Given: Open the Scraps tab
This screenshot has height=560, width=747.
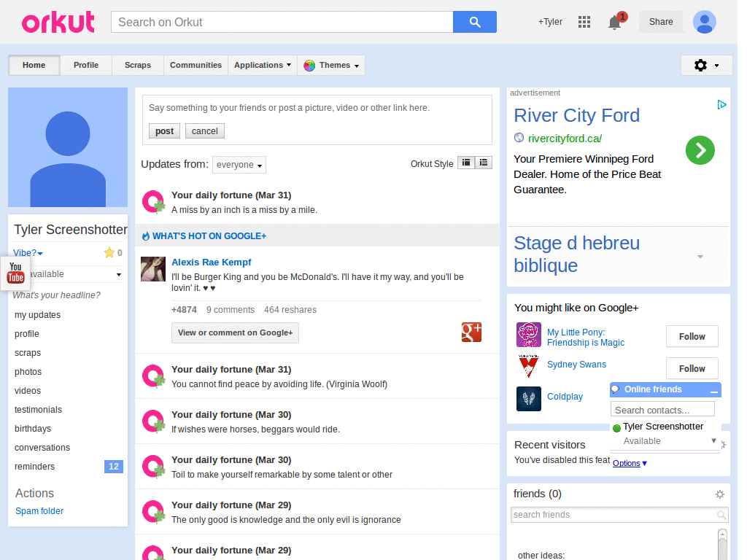Looking at the screenshot, I should point(138,65).
